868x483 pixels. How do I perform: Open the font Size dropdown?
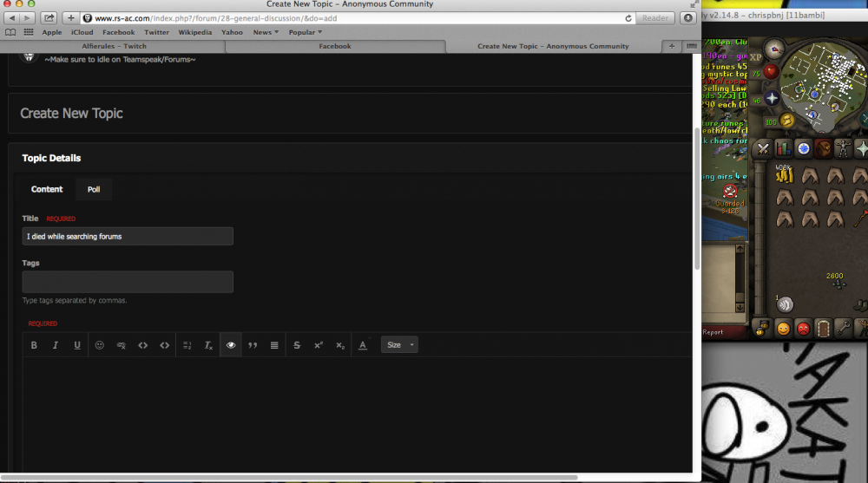(399, 345)
